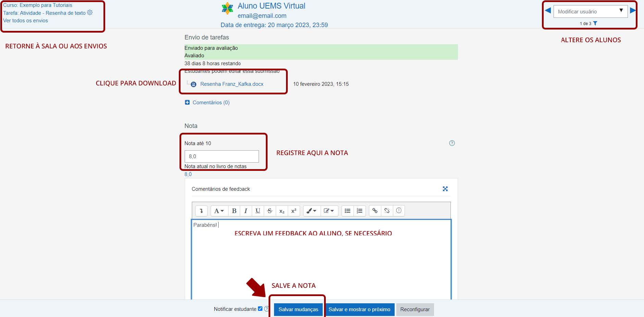Click inside the Nota até 10 grade field
Viewport: 644px width, 317px height.
[221, 156]
